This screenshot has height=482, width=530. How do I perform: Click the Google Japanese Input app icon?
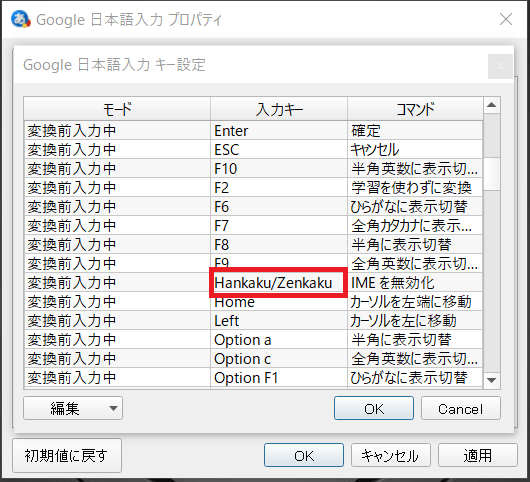click(21, 19)
